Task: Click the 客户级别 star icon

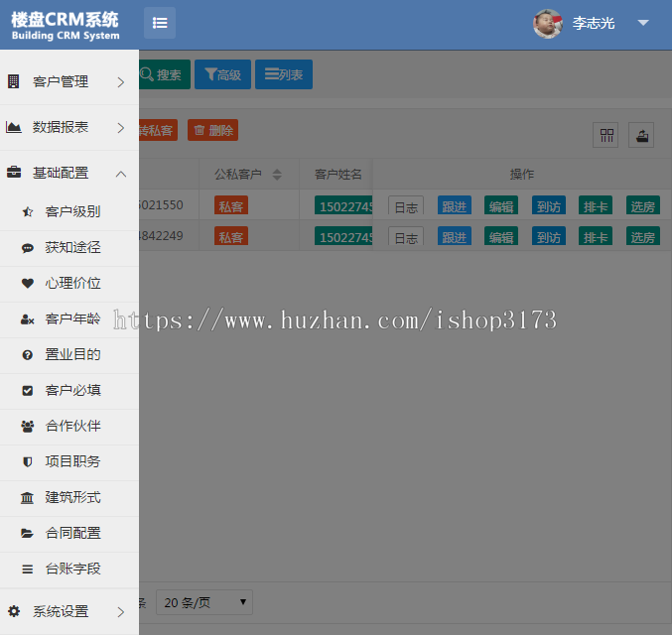Action: pos(28,211)
